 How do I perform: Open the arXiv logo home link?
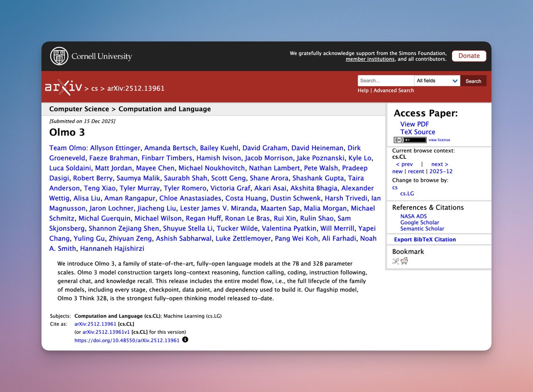(x=64, y=88)
